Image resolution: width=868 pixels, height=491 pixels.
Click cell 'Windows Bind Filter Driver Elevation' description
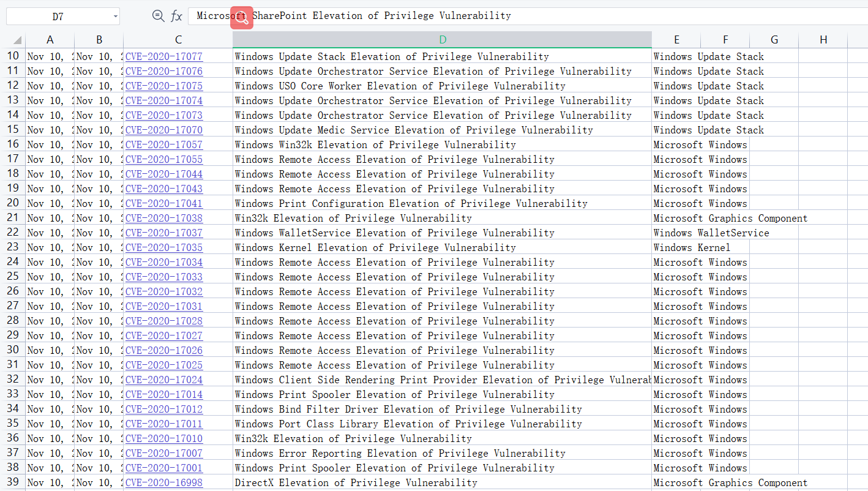443,409
